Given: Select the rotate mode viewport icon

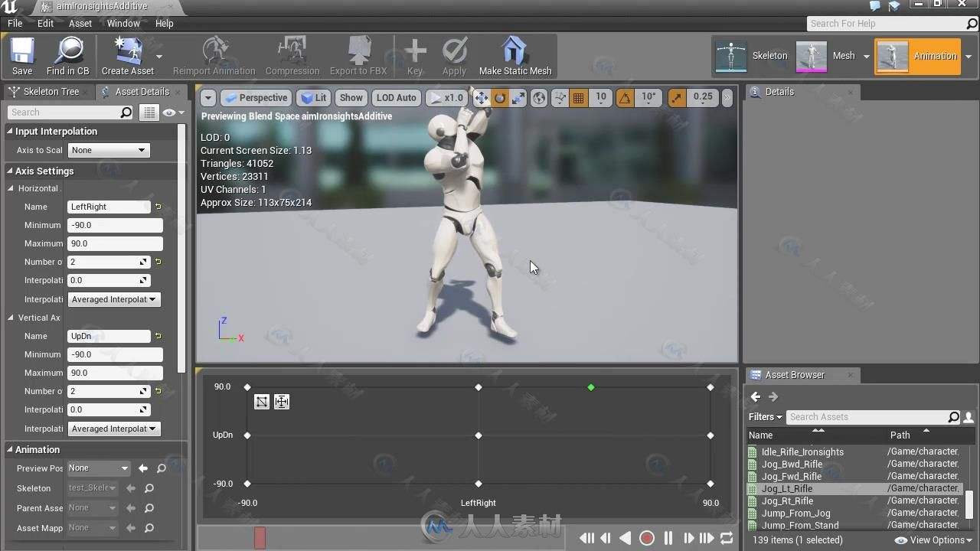Looking at the screenshot, I should tap(500, 98).
